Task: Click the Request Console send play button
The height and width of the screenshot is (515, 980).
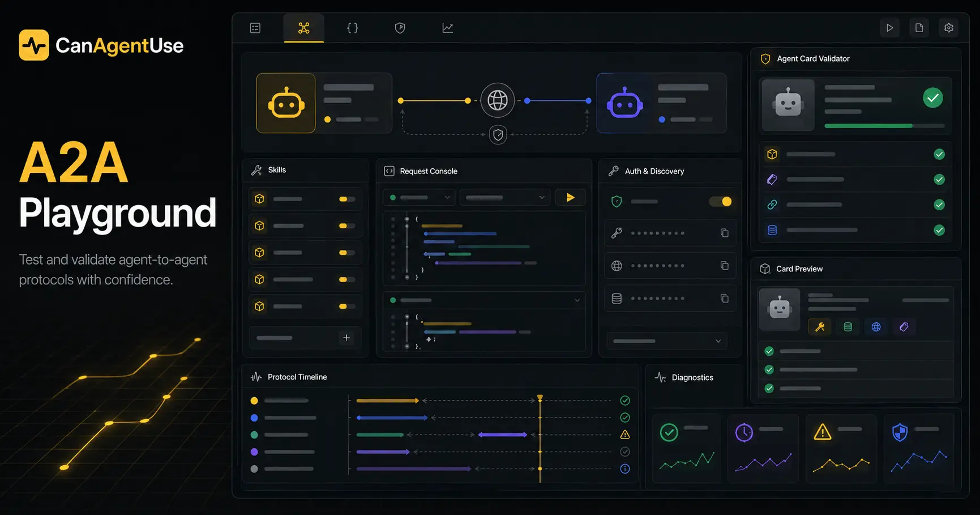Action: click(570, 198)
